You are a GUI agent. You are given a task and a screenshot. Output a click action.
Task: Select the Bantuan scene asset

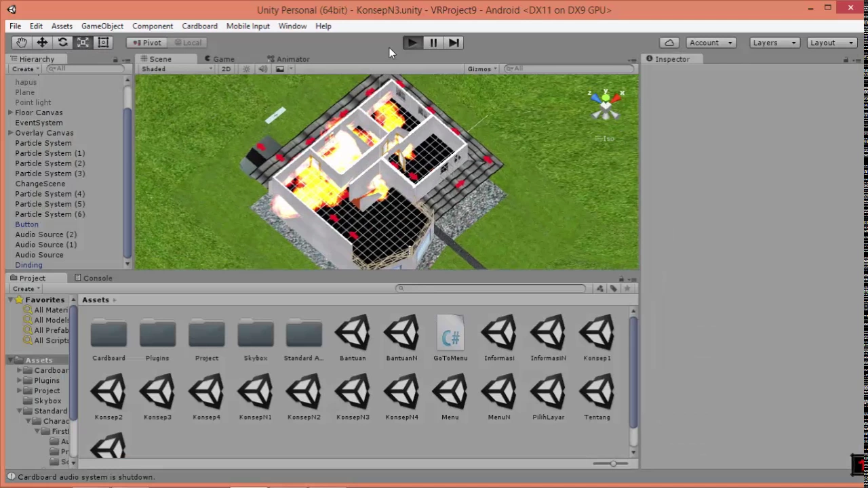tap(353, 338)
